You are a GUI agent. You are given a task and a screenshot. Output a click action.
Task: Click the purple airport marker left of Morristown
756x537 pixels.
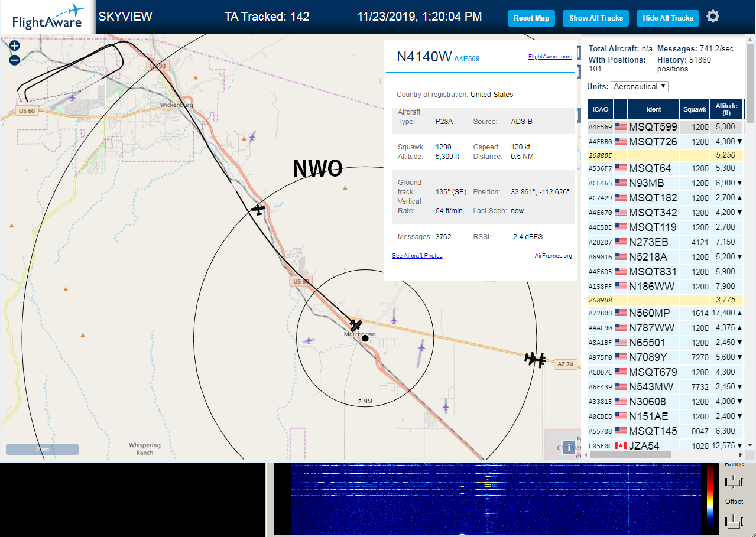pyautogui.click(x=308, y=340)
